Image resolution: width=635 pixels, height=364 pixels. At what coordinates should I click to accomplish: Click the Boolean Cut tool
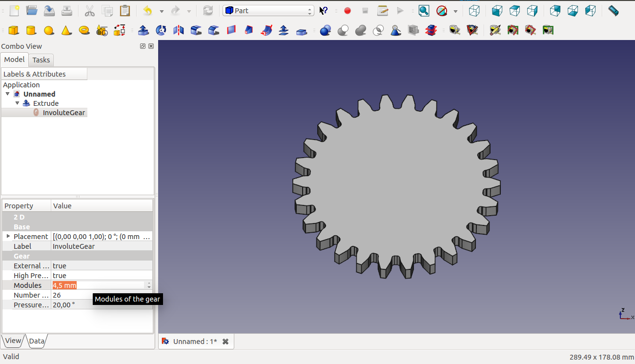343,31
